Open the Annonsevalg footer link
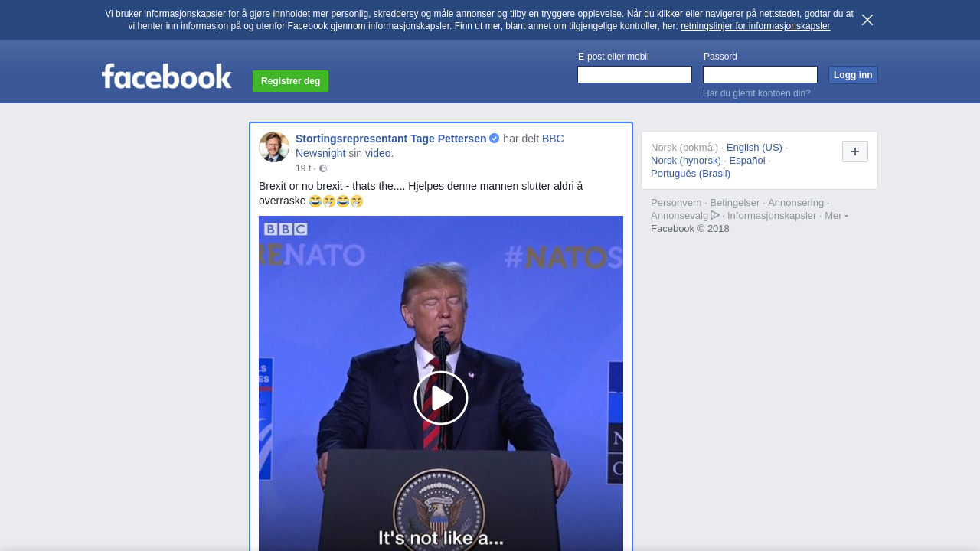980x551 pixels. coord(680,216)
